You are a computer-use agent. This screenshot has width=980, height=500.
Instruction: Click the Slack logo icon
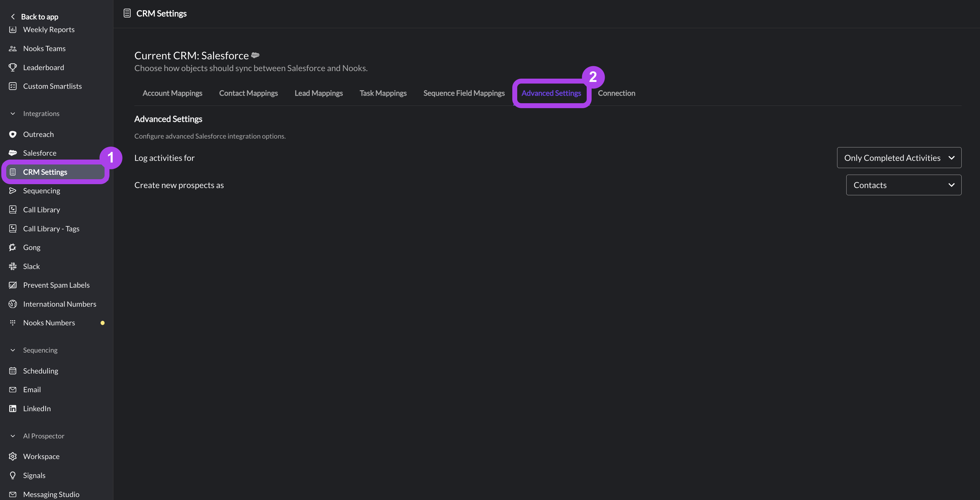12,266
